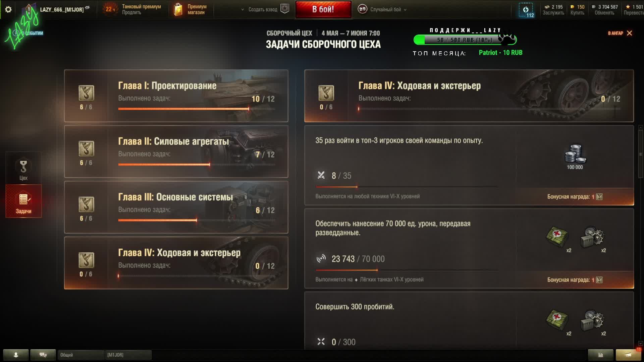Open the Премиум магазин shop icon

pyautogui.click(x=178, y=9)
